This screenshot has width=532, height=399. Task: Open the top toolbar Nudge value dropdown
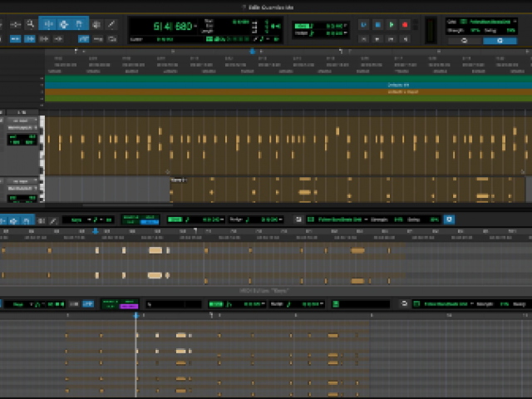(346, 33)
